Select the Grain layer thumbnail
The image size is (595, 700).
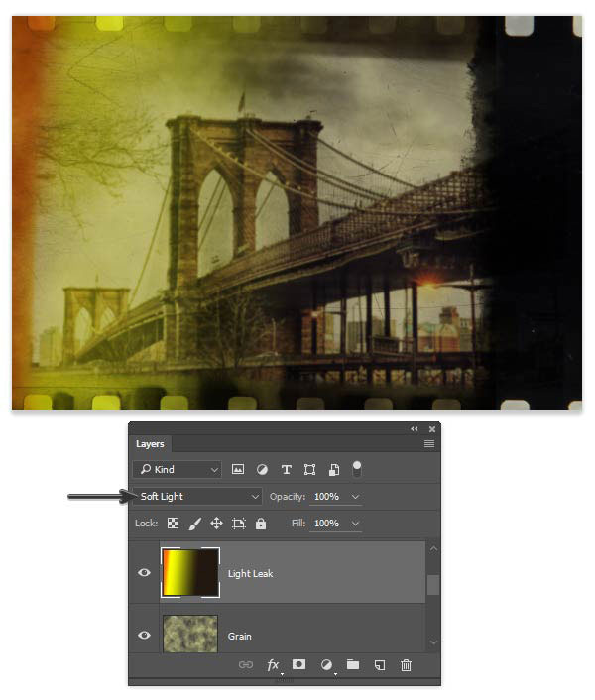[190, 634]
